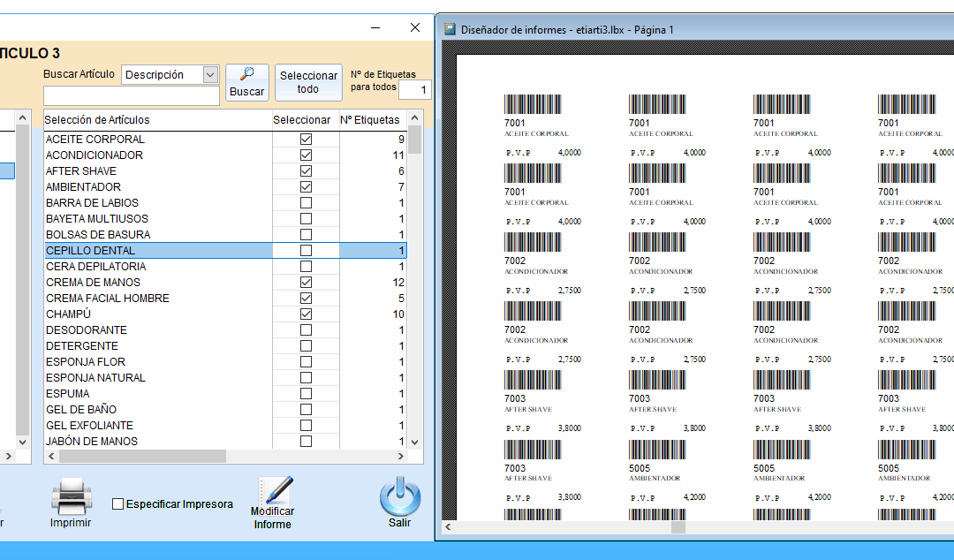The width and height of the screenshot is (954, 560).
Task: Click label count 12 for CREMA DE MANOS
Action: [x=373, y=283]
